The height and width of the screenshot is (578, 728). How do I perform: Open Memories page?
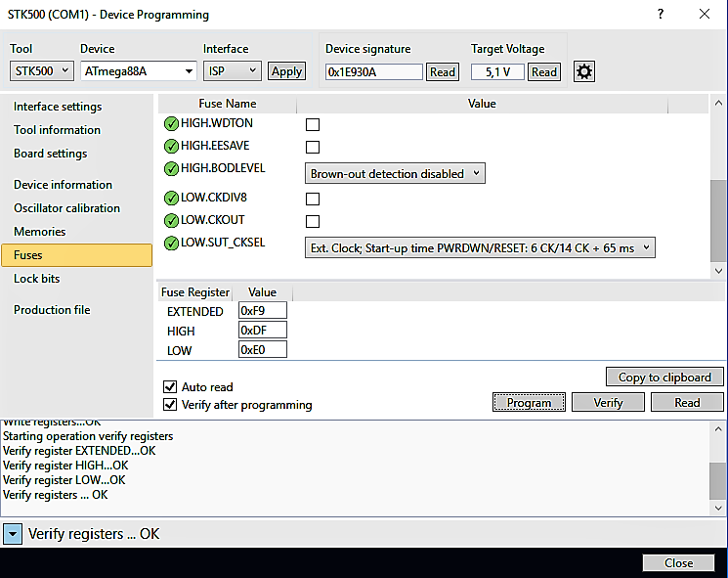(40, 232)
